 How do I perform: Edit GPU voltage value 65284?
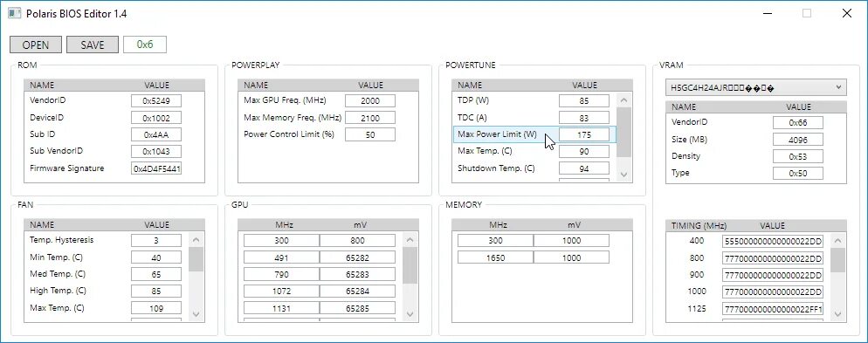(x=357, y=291)
